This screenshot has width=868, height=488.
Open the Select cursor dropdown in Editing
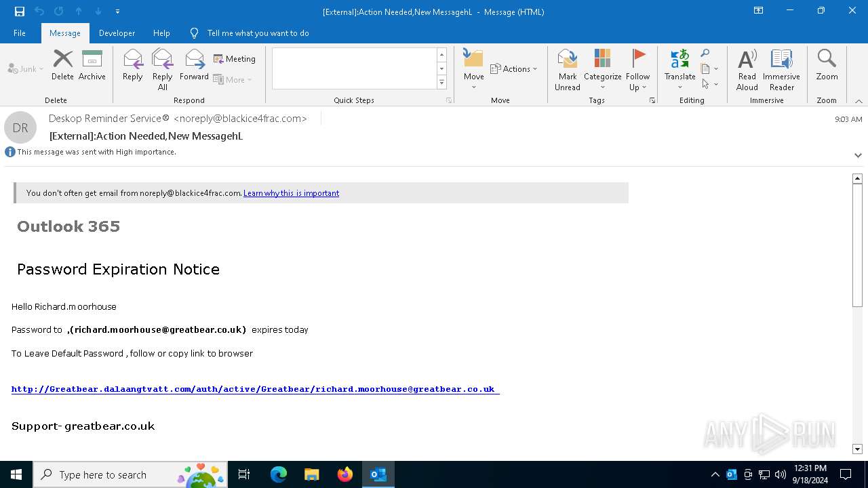pyautogui.click(x=709, y=84)
